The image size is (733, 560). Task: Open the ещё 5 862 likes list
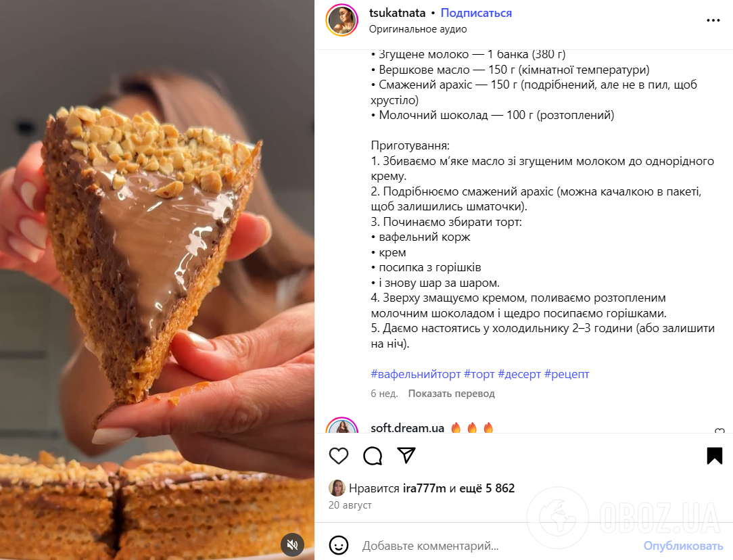point(487,488)
